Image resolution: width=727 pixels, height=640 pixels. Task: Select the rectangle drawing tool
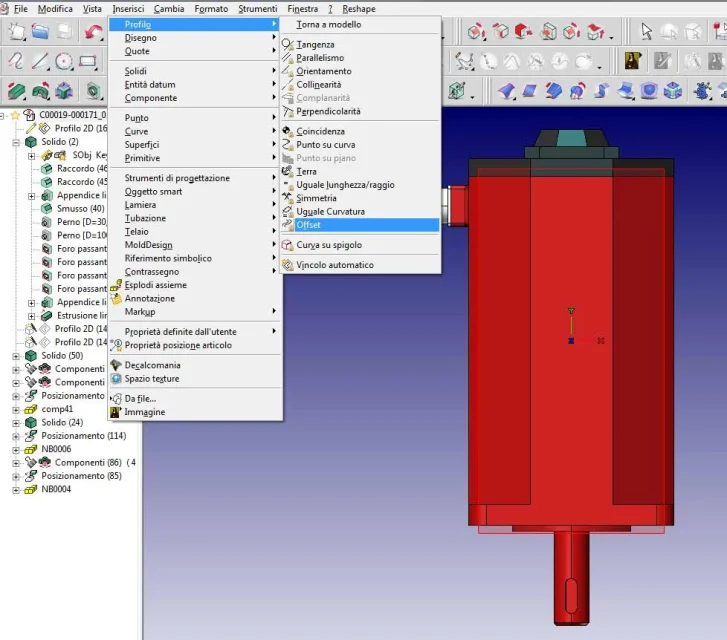click(88, 61)
